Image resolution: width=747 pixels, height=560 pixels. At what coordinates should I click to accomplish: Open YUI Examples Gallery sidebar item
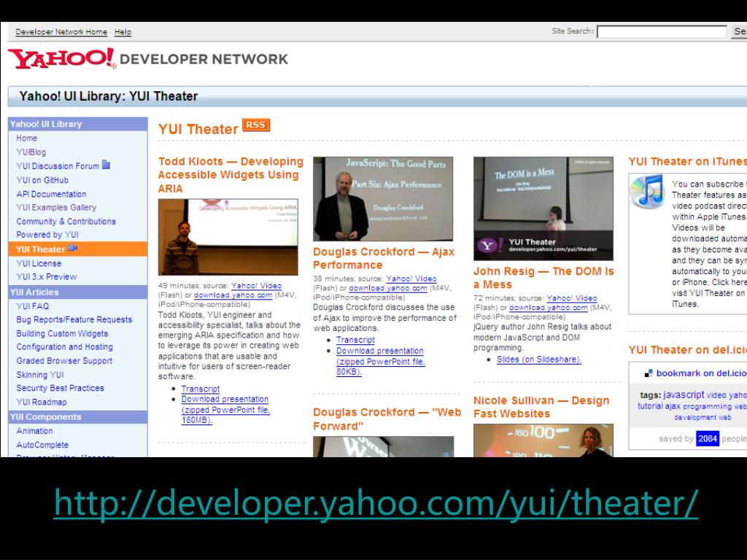[56, 207]
